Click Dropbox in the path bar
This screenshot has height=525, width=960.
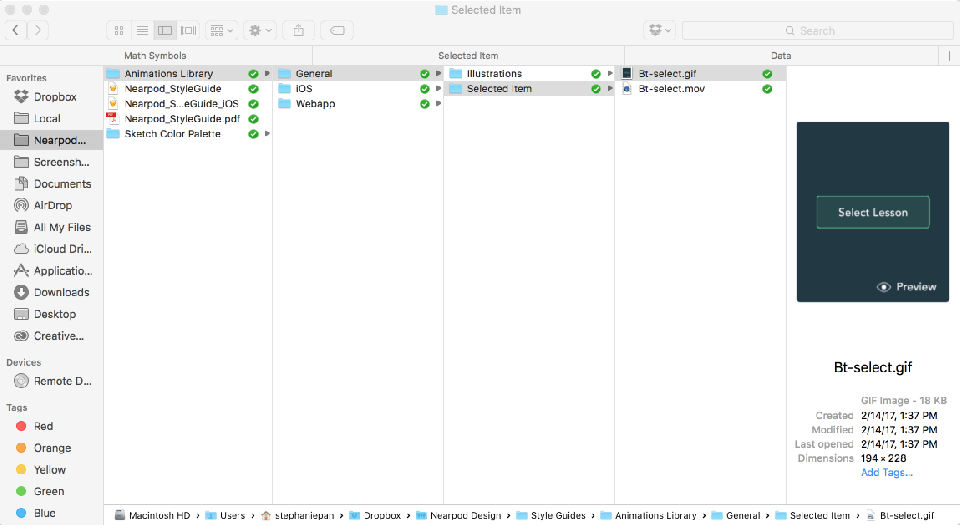tap(375, 516)
